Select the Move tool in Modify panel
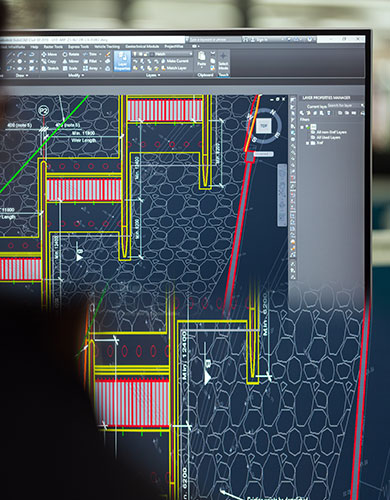 (x=49, y=54)
